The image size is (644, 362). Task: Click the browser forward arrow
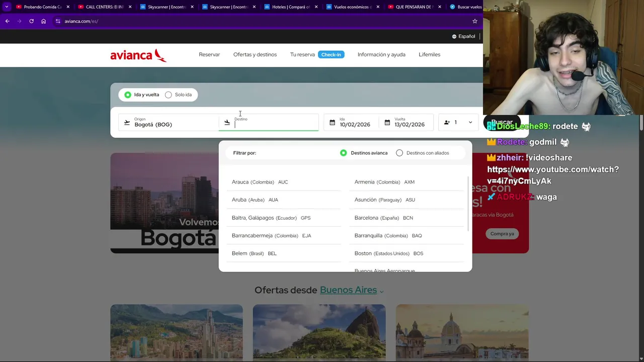pyautogui.click(x=19, y=21)
